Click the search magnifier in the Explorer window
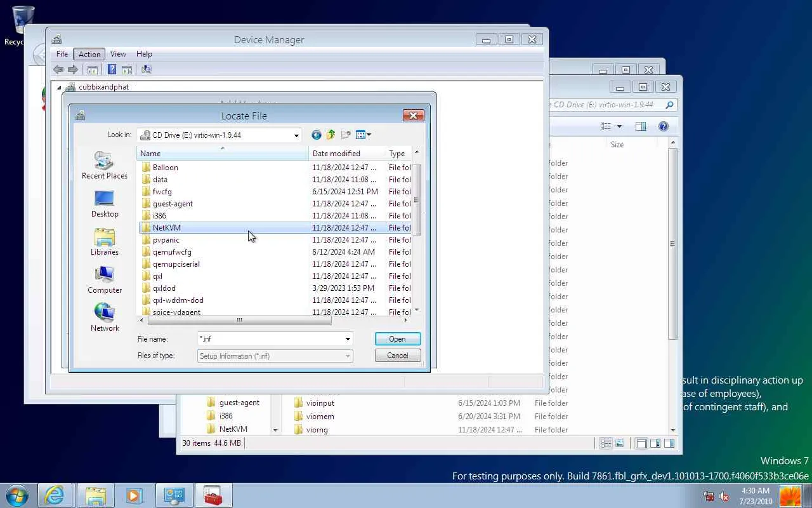This screenshot has width=812, height=508. (x=669, y=105)
